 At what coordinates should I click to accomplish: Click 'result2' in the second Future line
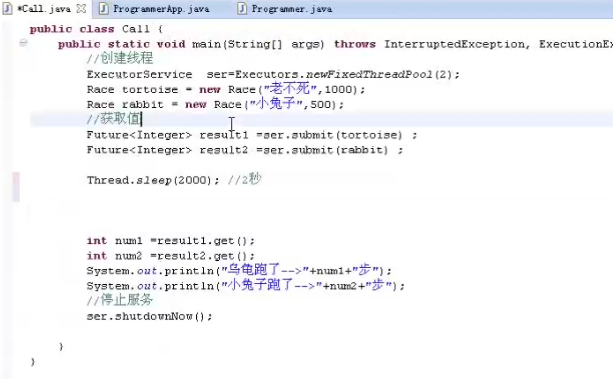click(x=224, y=150)
